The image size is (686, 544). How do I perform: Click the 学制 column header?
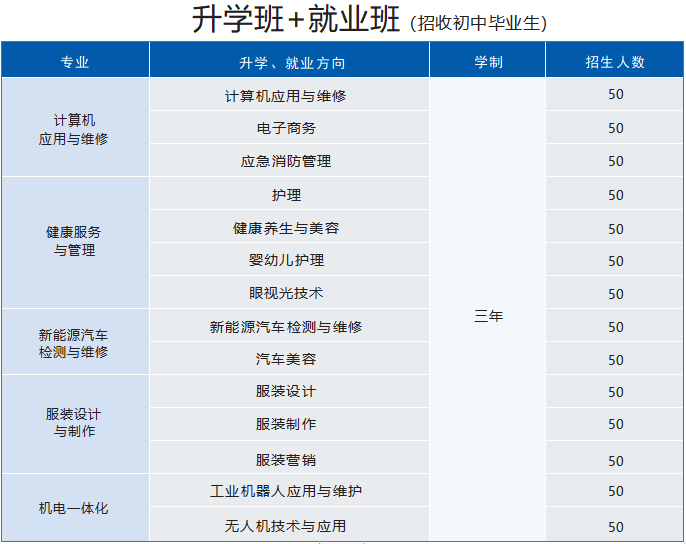pos(488,62)
